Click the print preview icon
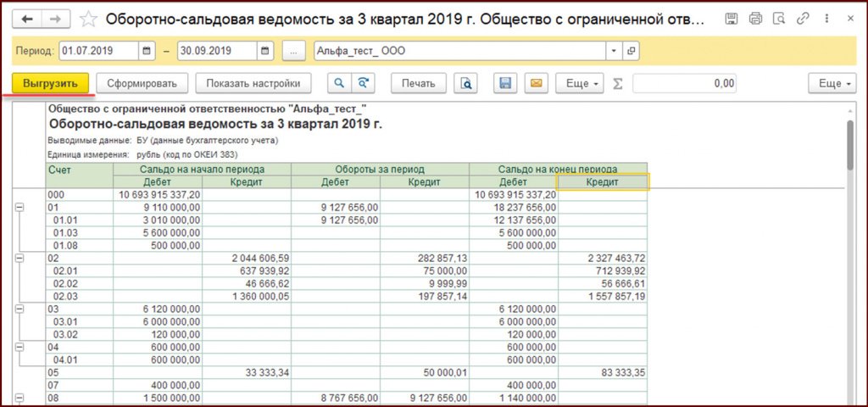This screenshot has height=407, width=868. coord(465,83)
